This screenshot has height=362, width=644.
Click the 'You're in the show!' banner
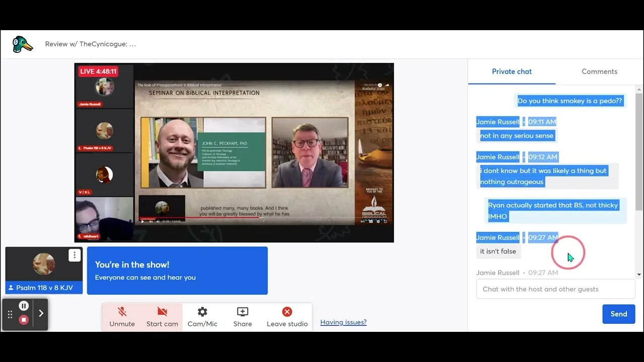[177, 270]
